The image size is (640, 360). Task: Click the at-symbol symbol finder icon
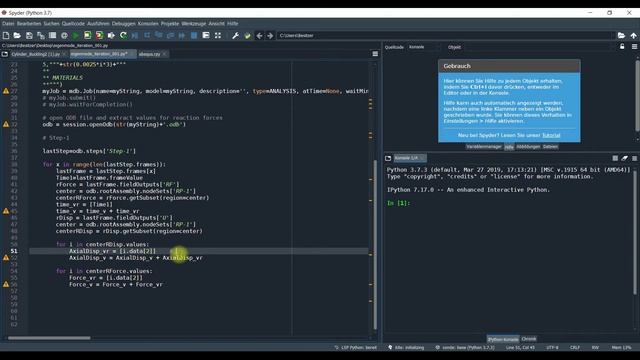click(x=64, y=36)
